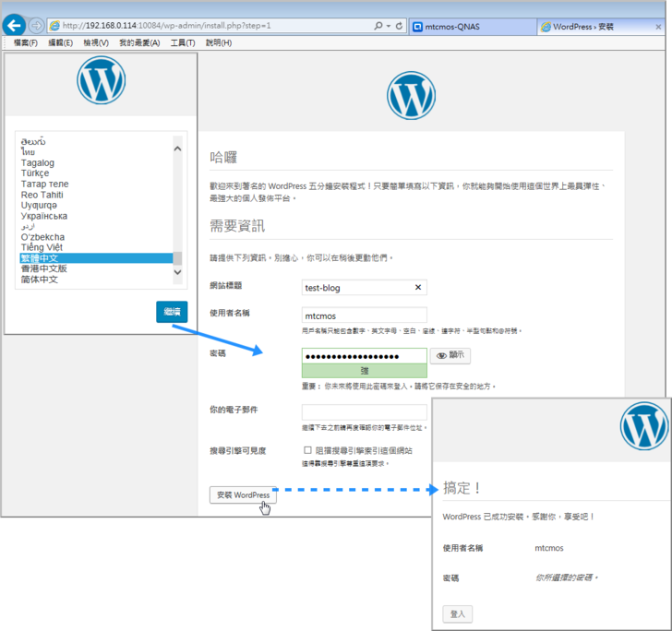672x631 pixels.
Task: Click the IE page icon in address bar
Action: (54, 26)
